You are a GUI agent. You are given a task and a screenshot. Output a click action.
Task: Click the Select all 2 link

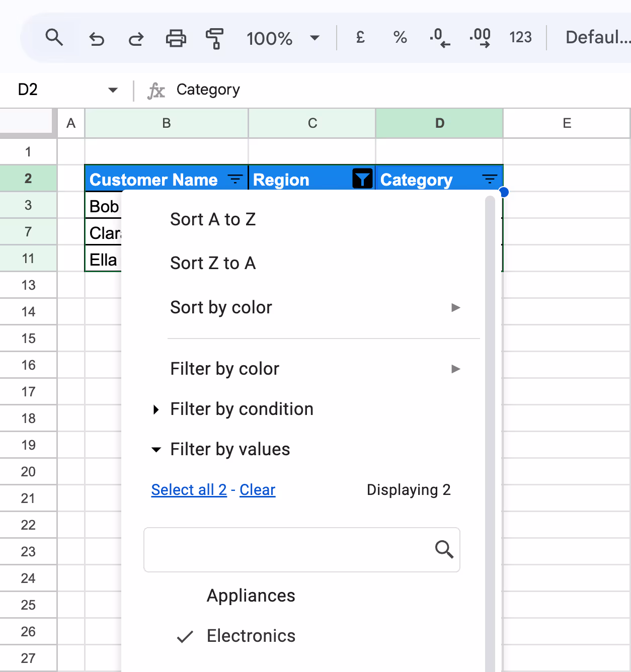tap(189, 489)
